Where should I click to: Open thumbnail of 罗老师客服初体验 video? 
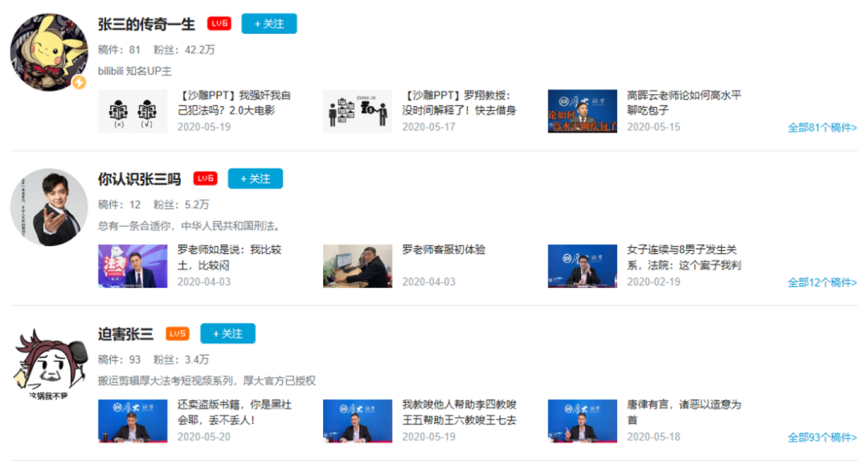[358, 266]
